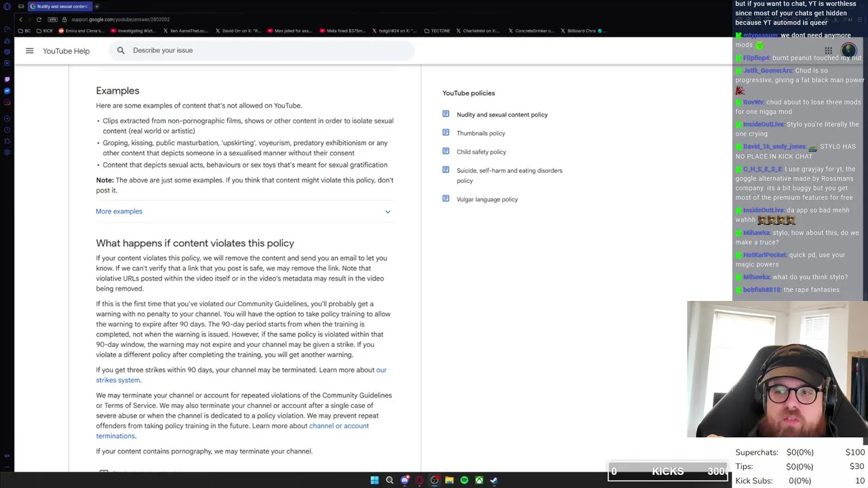Open Xbox app from the taskbar
This screenshot has width=868, height=488.
[479, 480]
